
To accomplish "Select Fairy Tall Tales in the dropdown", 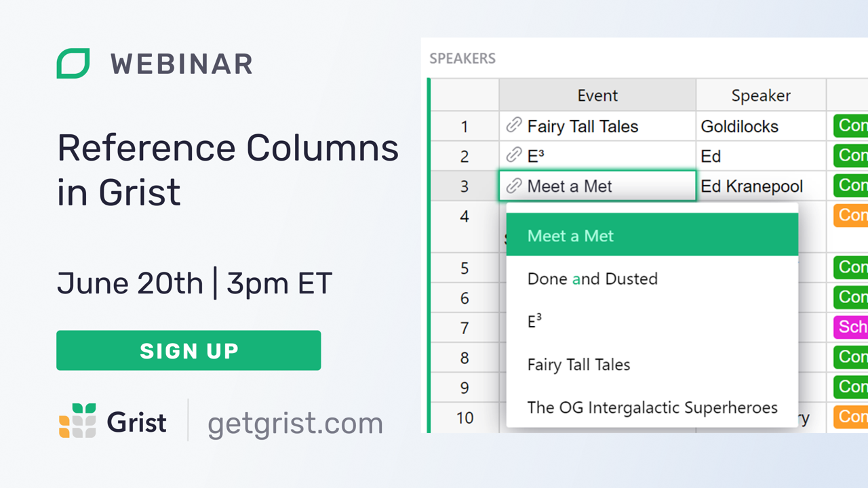I will pyautogui.click(x=578, y=365).
